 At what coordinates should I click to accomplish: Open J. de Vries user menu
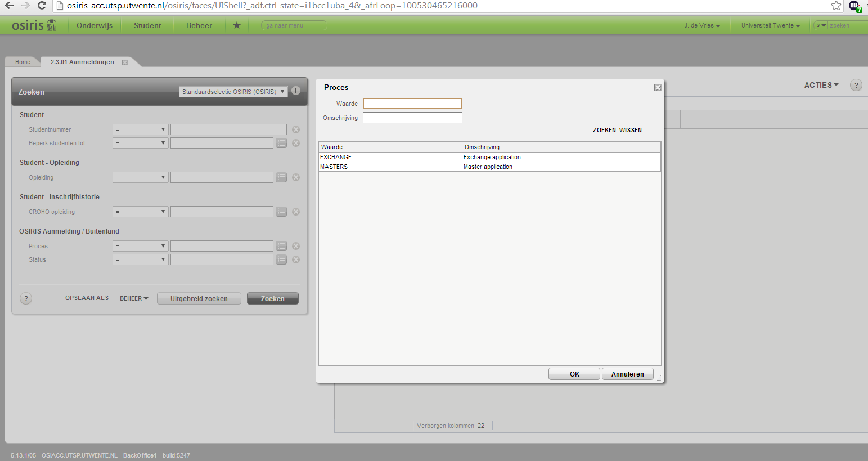tap(702, 26)
